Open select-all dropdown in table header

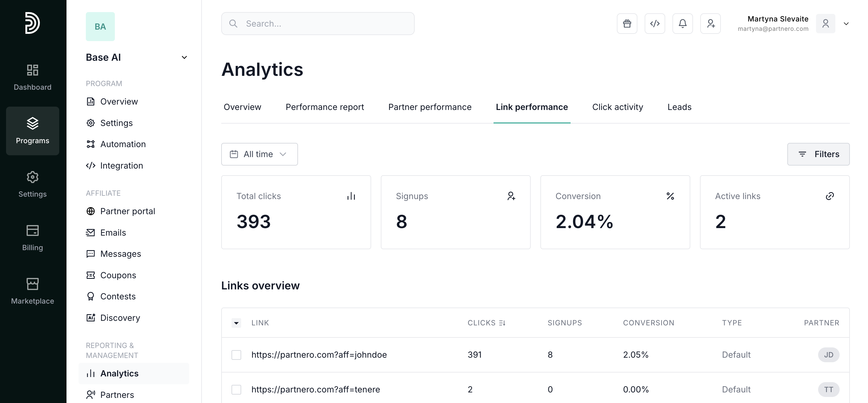pos(236,323)
